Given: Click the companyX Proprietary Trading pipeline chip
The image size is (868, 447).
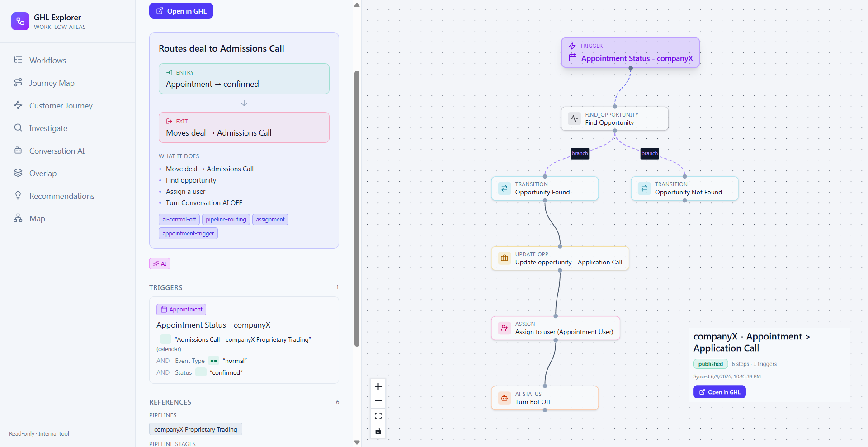Looking at the screenshot, I should tap(196, 429).
